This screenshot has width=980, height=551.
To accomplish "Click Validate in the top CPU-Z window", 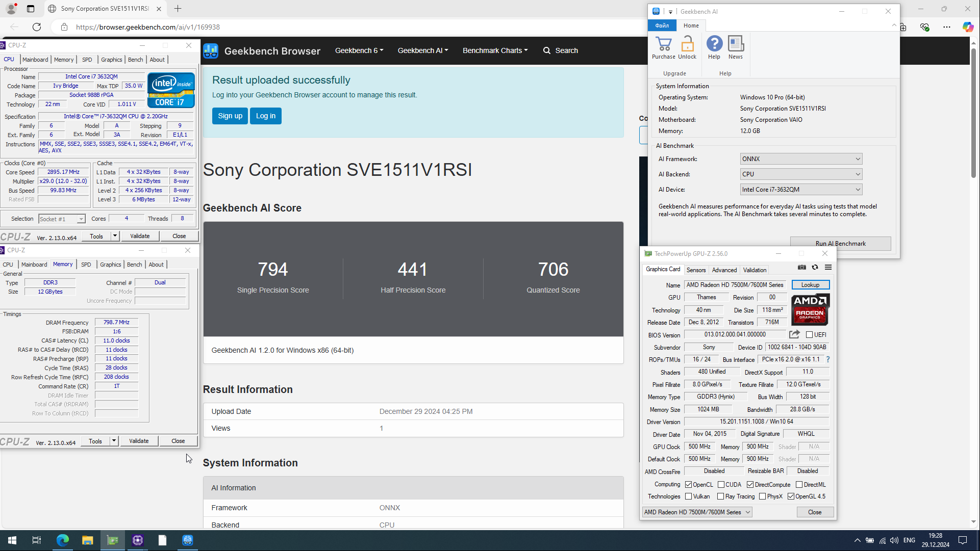I will tap(140, 236).
